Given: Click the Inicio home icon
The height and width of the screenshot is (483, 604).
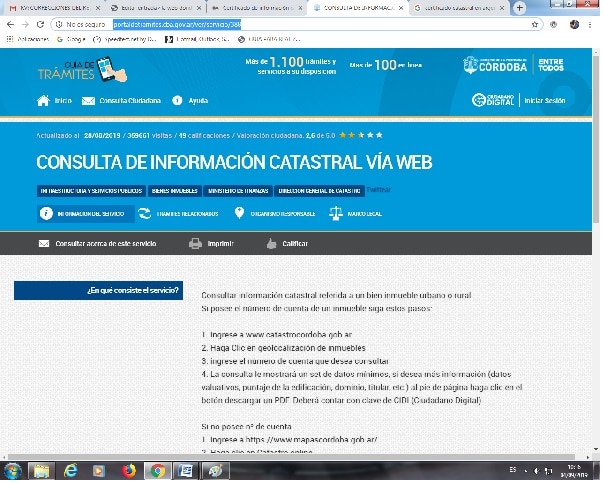Looking at the screenshot, I should coord(43,101).
